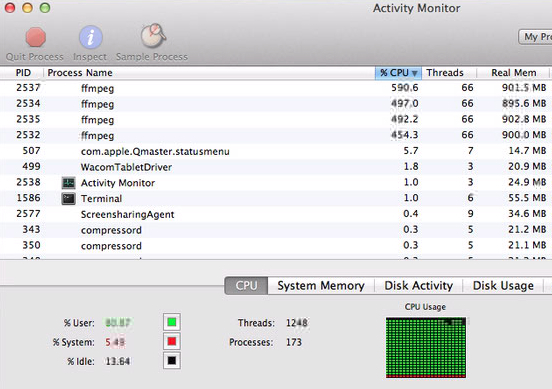Select the Activity Monitor process name
The image size is (552, 389).
click(x=118, y=183)
